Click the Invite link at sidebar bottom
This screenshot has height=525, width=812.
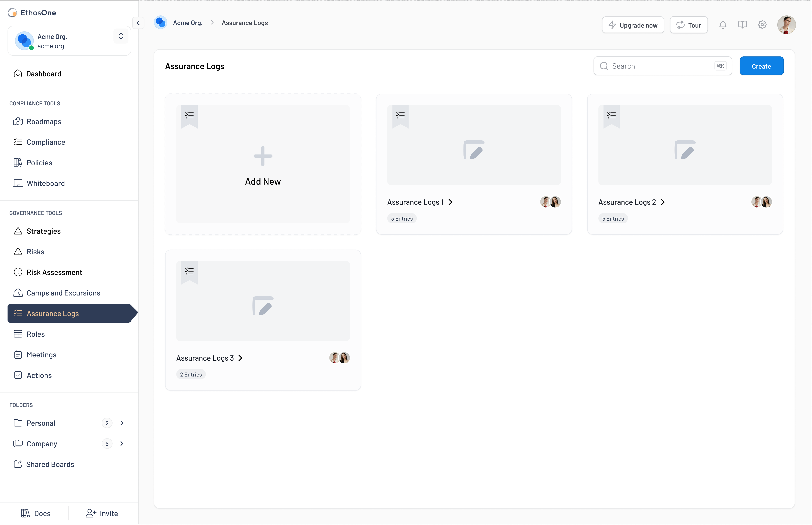coord(102,513)
